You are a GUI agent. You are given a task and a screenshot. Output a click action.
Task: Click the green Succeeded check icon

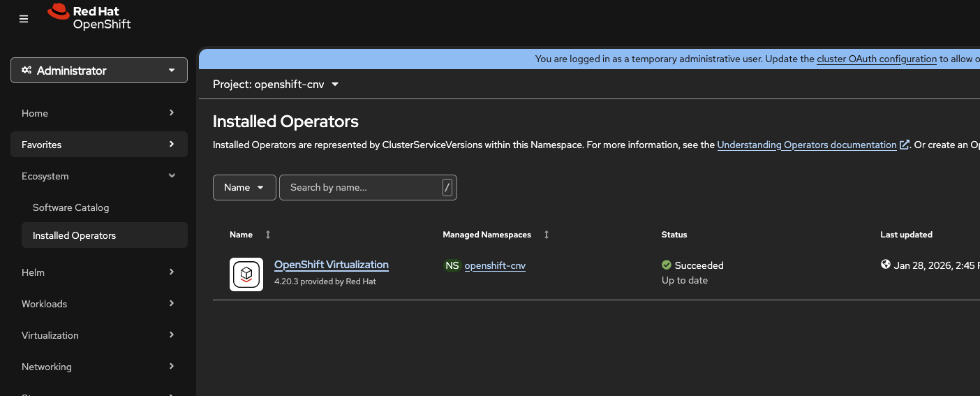tap(667, 265)
